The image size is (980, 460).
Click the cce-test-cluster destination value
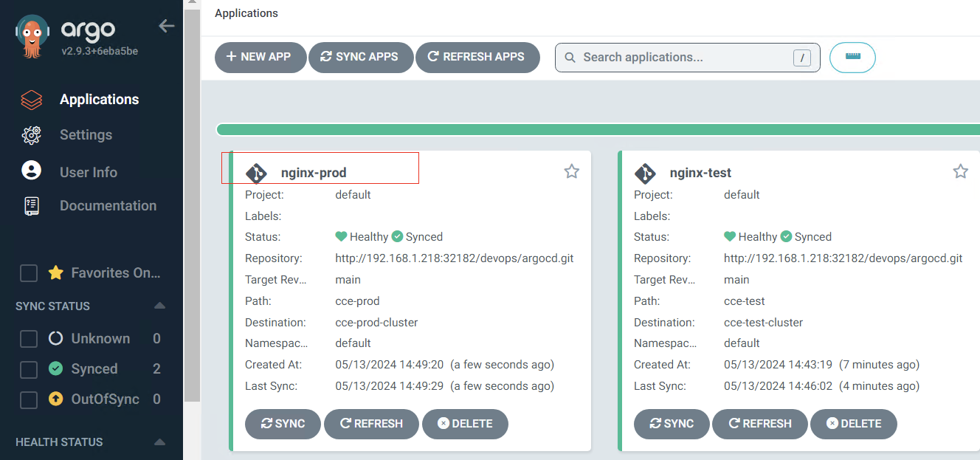click(x=763, y=323)
